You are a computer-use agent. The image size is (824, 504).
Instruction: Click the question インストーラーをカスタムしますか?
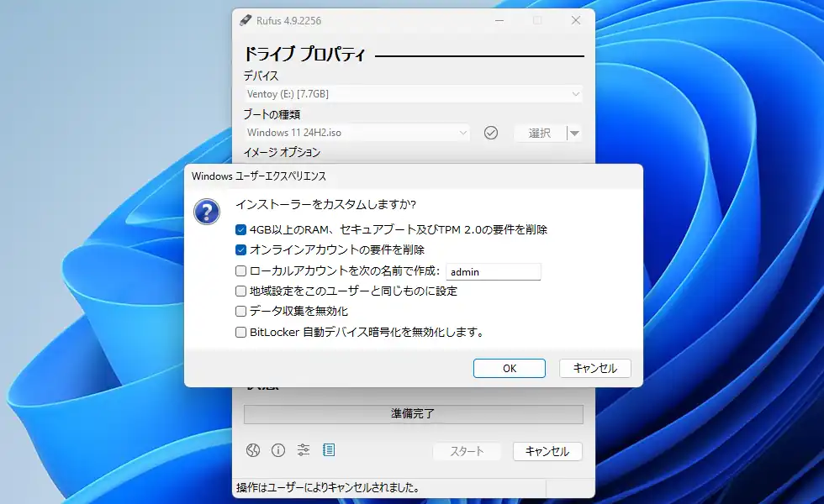(x=326, y=204)
